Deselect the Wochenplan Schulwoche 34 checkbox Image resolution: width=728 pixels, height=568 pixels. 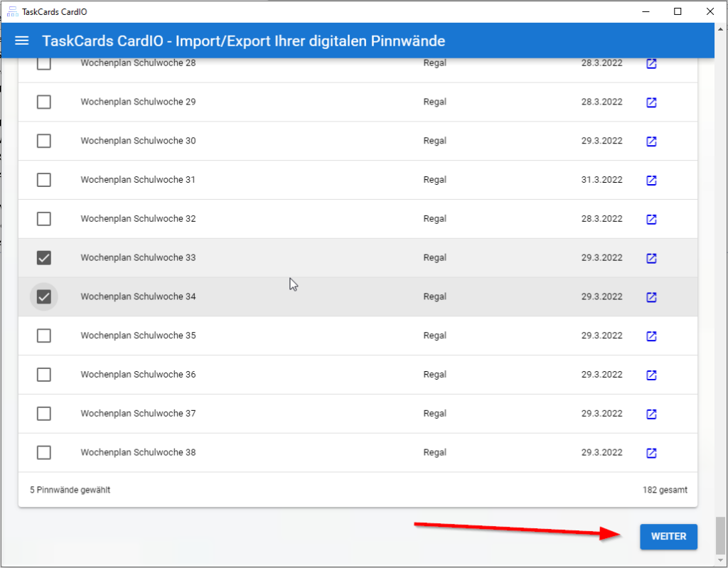pos(43,296)
